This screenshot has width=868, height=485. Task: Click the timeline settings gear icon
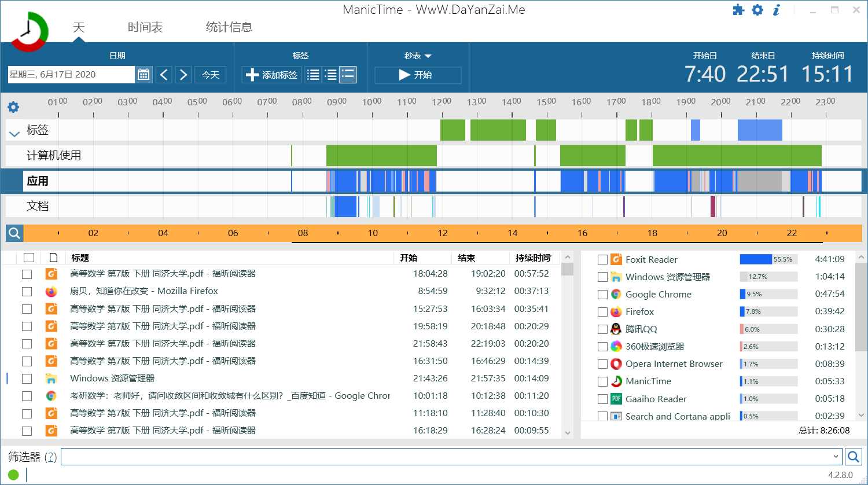point(13,107)
